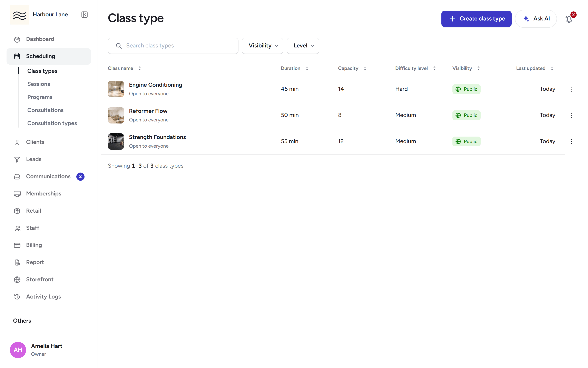Click the AH user avatar

pyautogui.click(x=18, y=350)
